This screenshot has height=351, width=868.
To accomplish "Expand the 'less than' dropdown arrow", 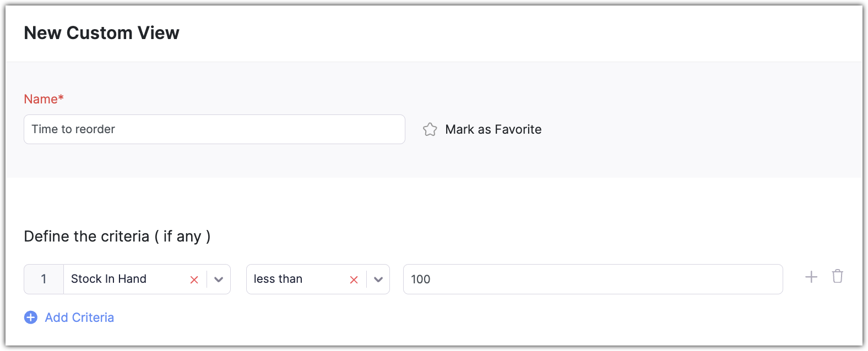I will point(378,279).
